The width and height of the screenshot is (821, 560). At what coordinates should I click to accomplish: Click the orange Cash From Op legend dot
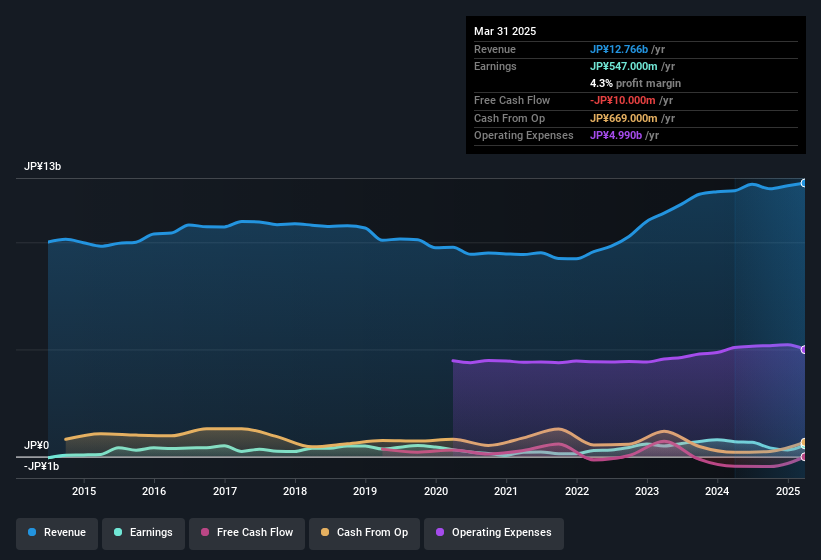tap(325, 532)
